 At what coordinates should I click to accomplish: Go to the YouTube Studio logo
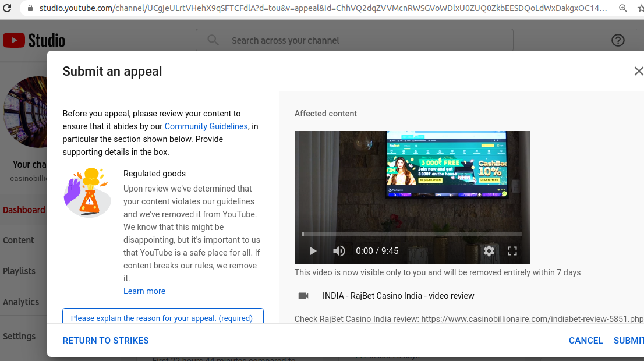34,40
